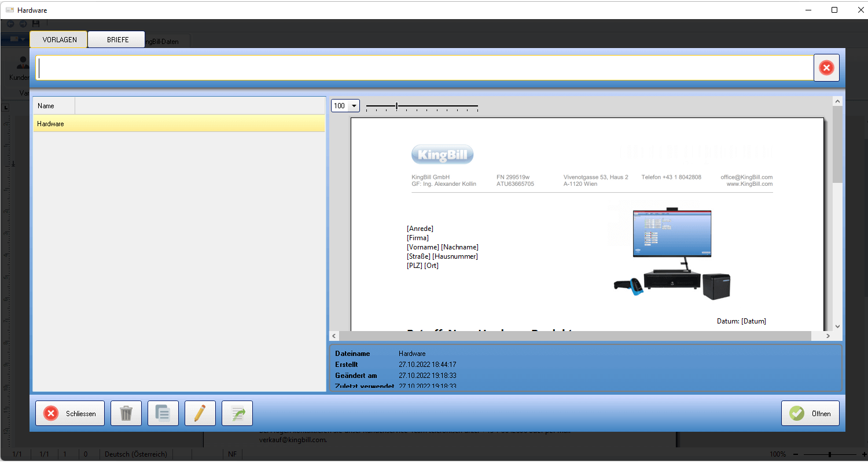Click the back arrow icon in background toolbar
The image size is (868, 463).
coord(10,24)
